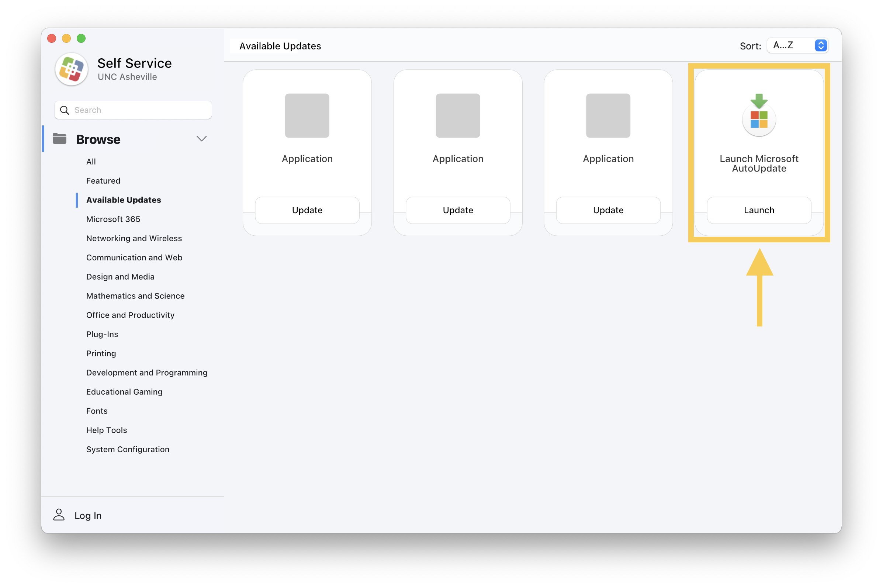The height and width of the screenshot is (588, 883).
Task: Select the Microsoft 365 category
Action: (x=113, y=219)
